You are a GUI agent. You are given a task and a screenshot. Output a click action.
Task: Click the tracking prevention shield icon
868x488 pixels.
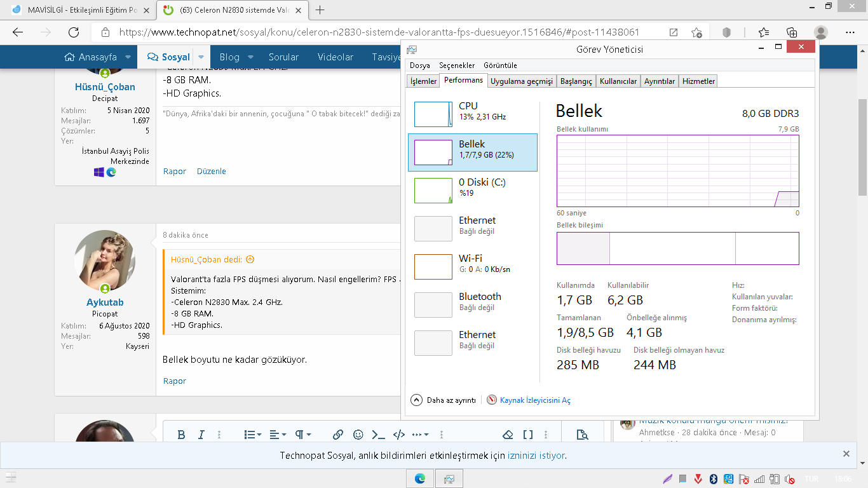727,32
